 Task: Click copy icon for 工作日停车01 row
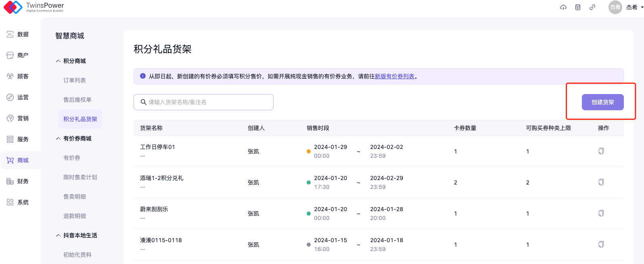601,151
